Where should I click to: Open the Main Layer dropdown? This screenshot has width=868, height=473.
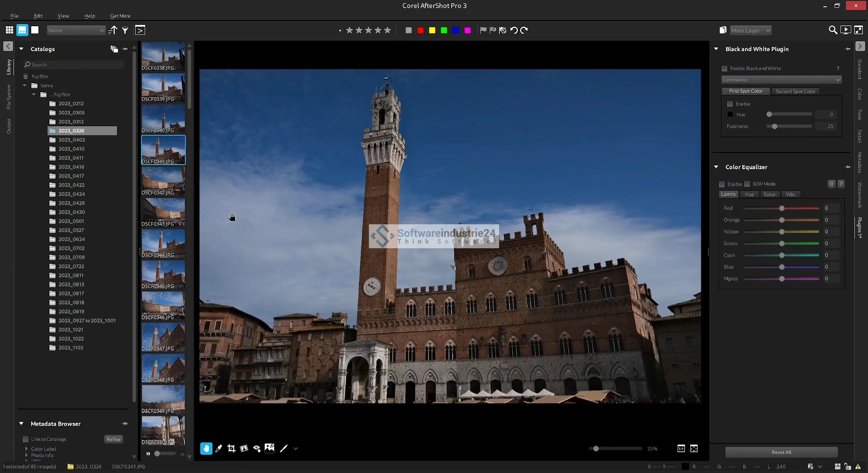tap(750, 30)
